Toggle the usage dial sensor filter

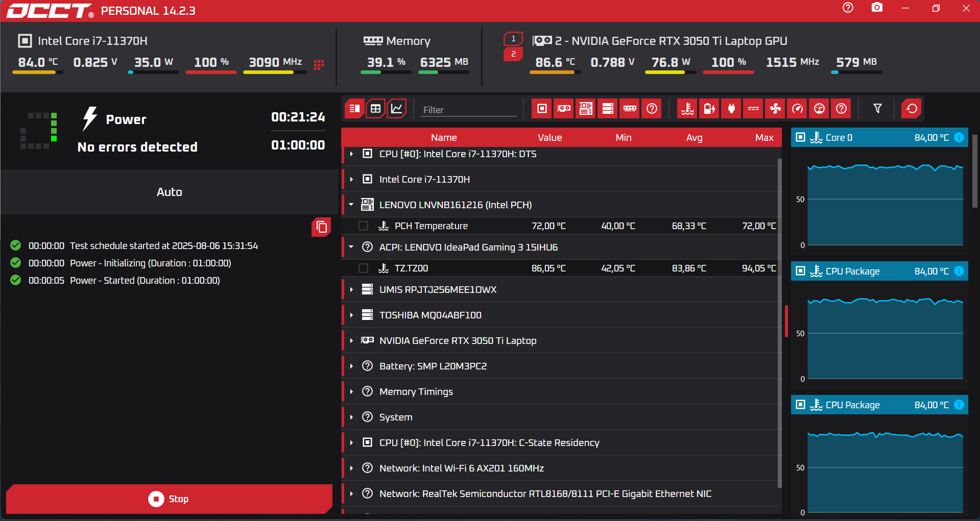coord(819,109)
